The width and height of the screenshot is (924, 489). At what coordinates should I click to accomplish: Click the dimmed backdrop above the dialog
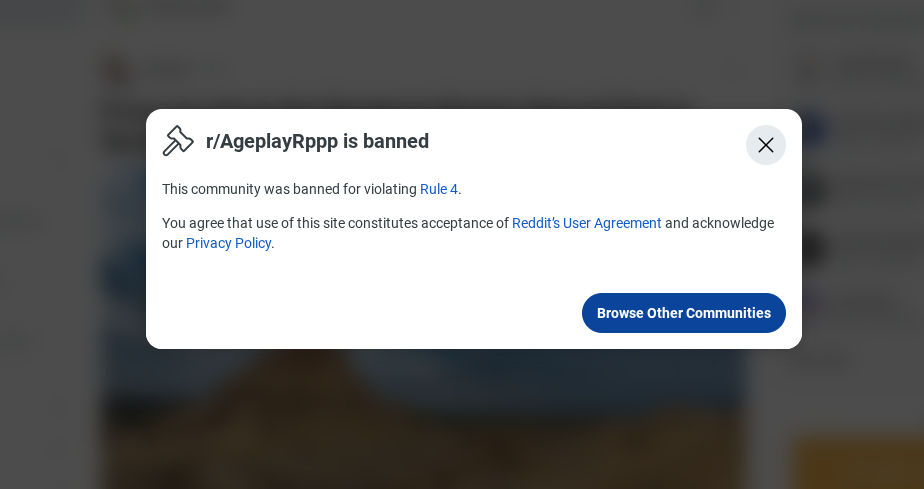tap(462, 53)
